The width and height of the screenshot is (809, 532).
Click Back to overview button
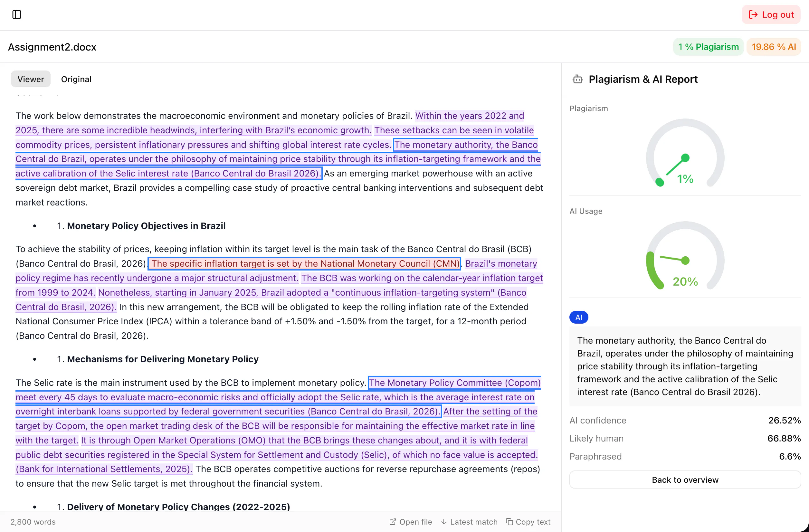[x=685, y=480]
